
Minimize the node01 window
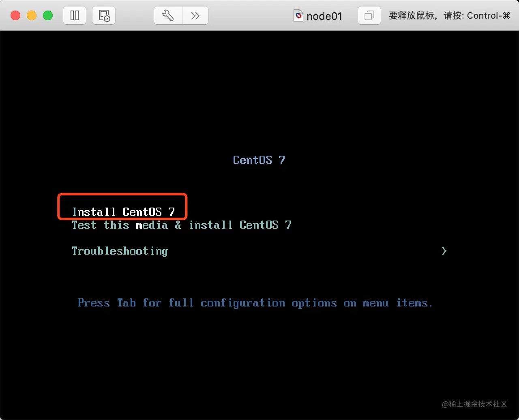32,16
